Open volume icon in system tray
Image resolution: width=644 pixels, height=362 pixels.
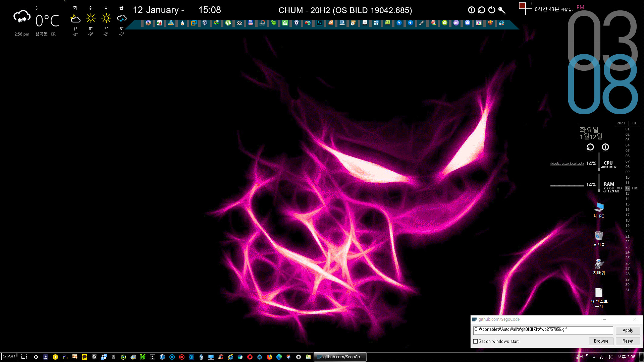click(610, 357)
